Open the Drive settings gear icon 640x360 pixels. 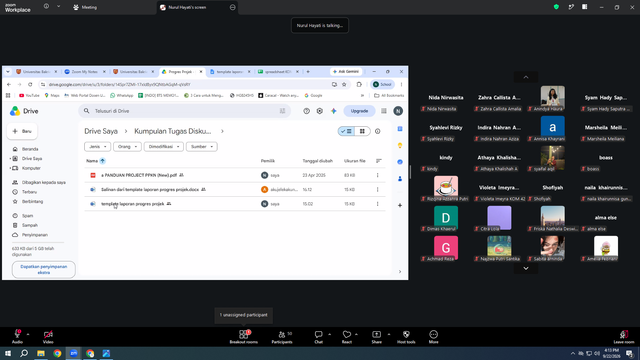pos(320,111)
